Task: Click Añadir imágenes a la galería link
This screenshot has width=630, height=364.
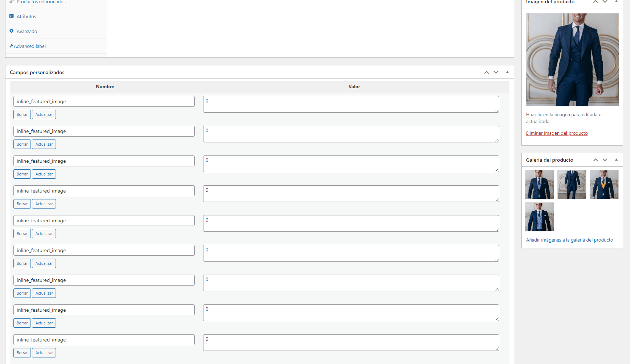Action: point(569,240)
